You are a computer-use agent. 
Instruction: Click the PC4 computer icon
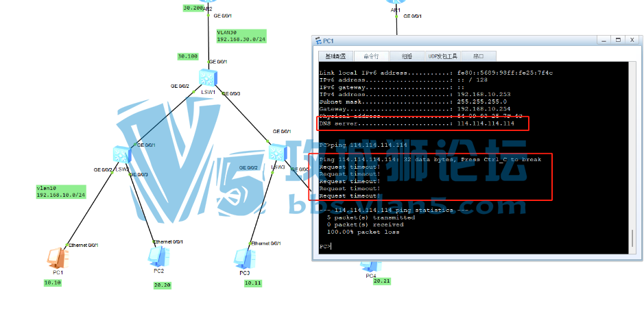[370, 266]
